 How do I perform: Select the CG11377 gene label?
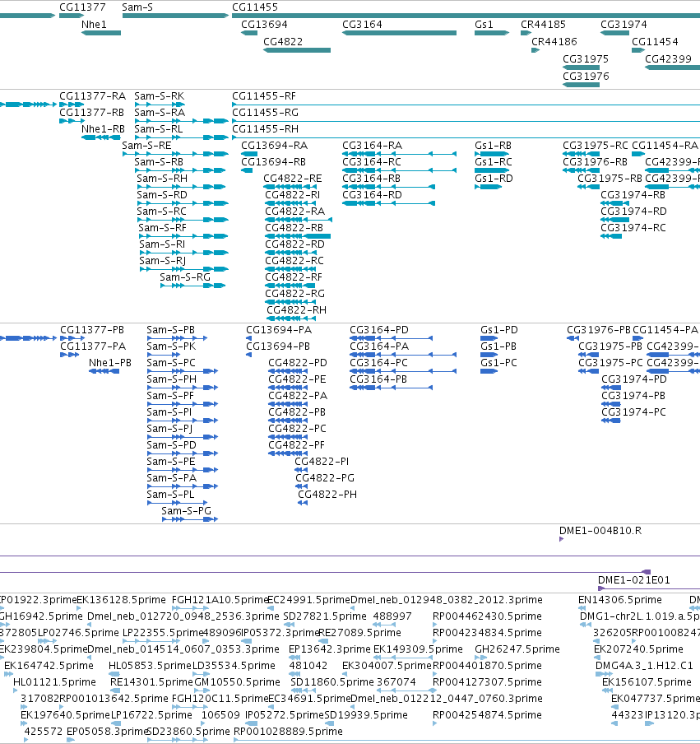(82, 7)
